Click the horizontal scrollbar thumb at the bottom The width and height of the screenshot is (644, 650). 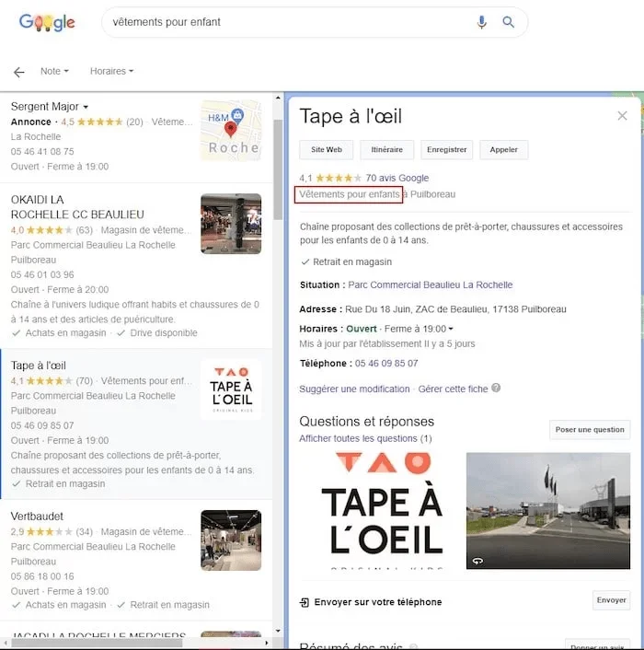[97, 643]
